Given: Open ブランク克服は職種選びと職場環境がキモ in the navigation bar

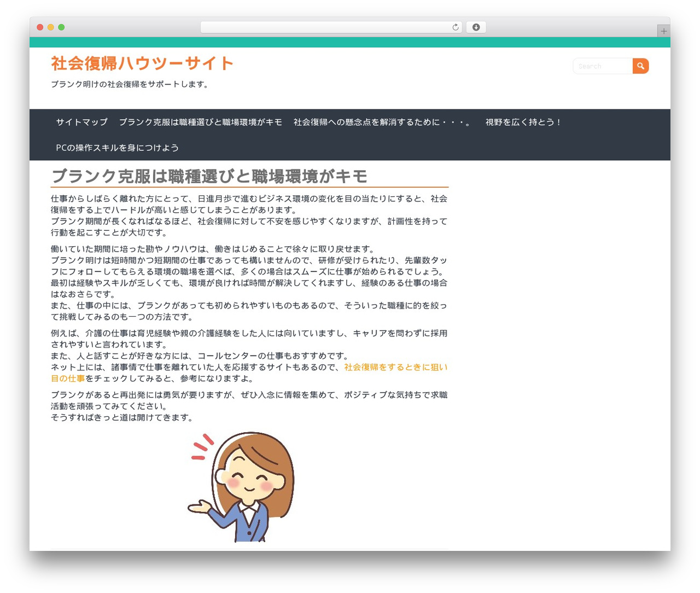Looking at the screenshot, I should 201,122.
